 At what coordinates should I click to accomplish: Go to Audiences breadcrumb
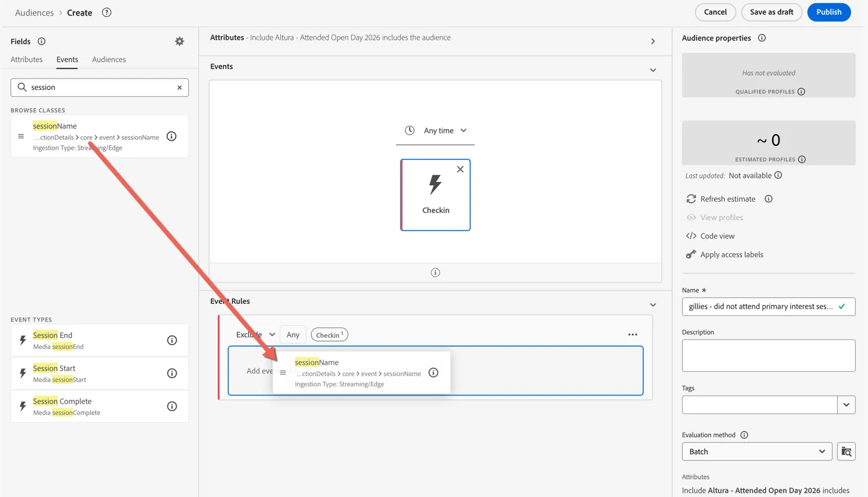tap(34, 13)
